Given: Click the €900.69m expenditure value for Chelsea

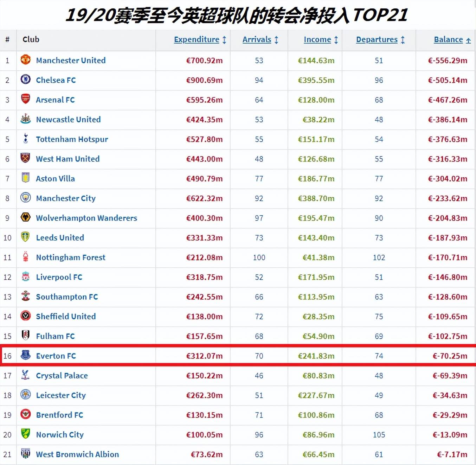Looking at the screenshot, I should pos(204,80).
